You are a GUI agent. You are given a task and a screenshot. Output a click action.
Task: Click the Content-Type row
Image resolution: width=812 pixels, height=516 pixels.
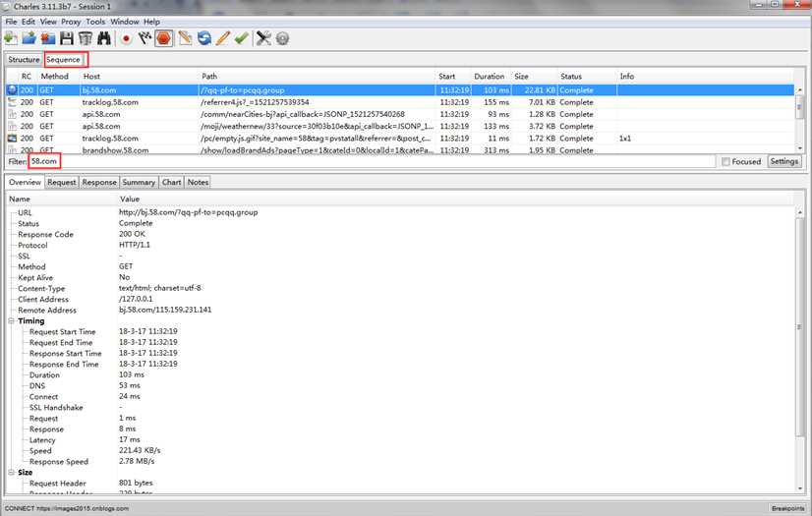(x=401, y=288)
